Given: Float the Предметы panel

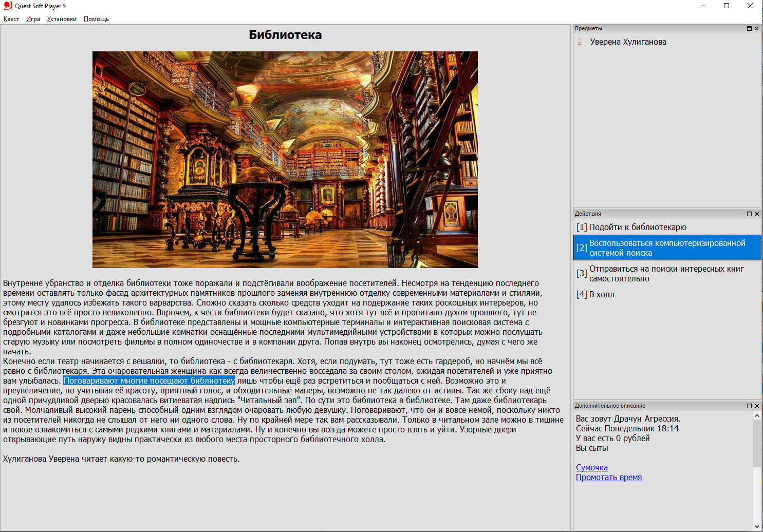Looking at the screenshot, I should pyautogui.click(x=749, y=29).
